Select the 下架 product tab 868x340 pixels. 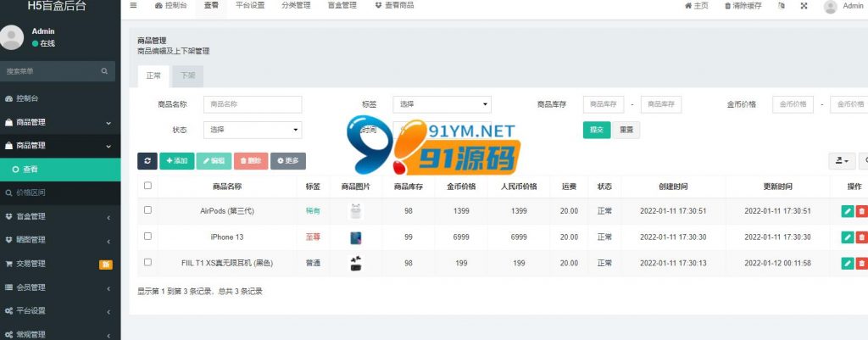pyautogui.click(x=187, y=75)
